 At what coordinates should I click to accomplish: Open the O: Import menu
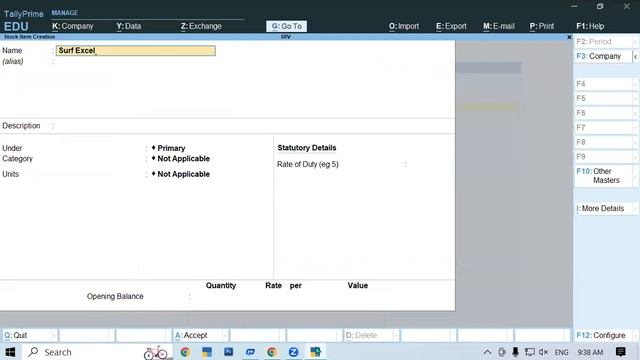pos(404,26)
